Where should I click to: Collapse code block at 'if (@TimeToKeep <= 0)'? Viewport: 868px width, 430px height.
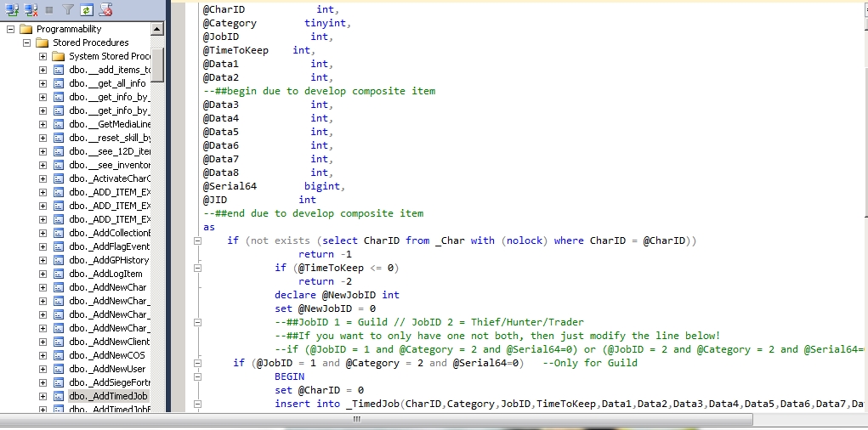pos(197,268)
